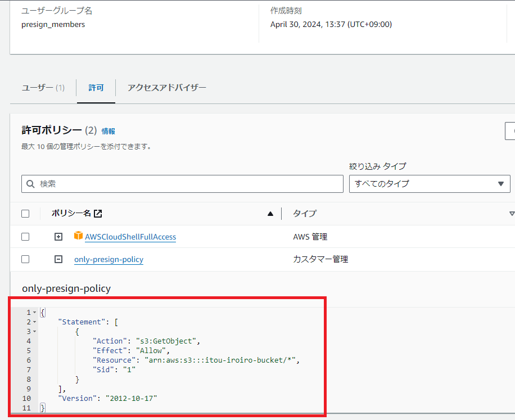This screenshot has width=515, height=420.
Task: Click the 情報 info link
Action: [109, 131]
